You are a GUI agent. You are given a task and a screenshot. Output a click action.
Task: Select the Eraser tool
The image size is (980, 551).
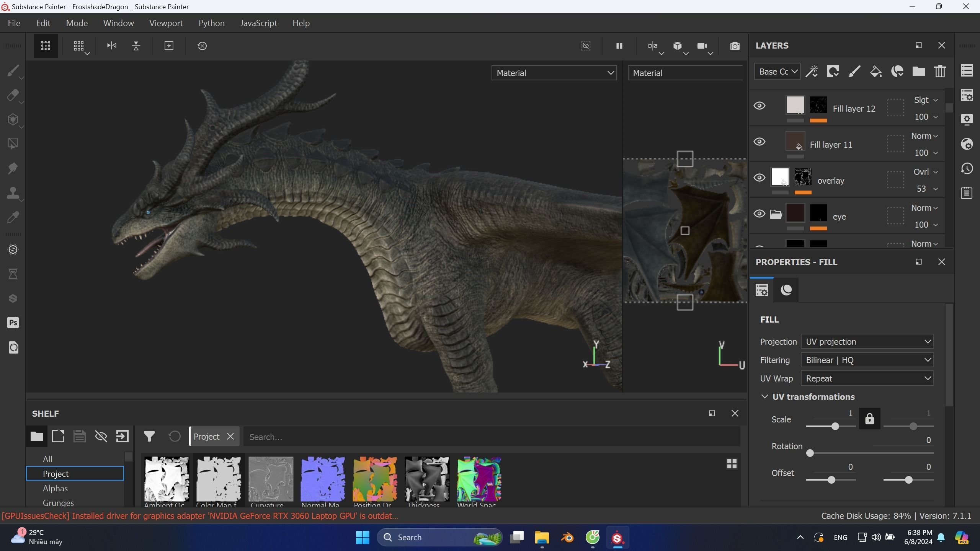[x=13, y=95]
